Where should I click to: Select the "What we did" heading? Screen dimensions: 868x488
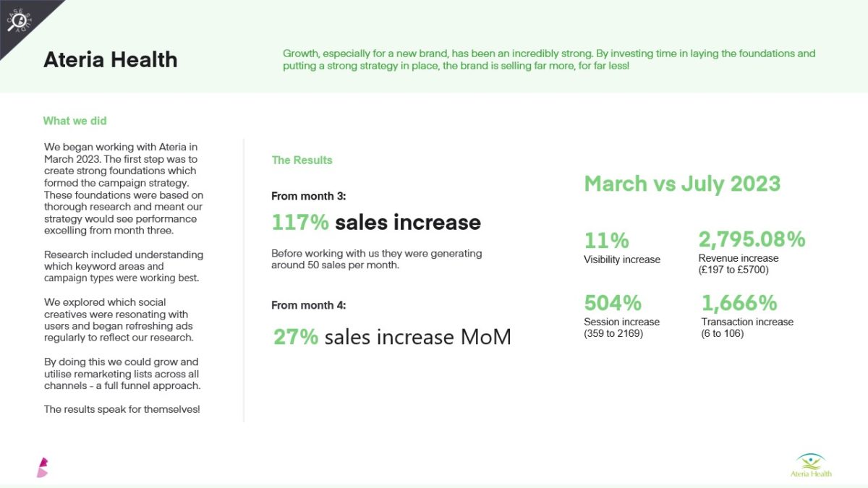tap(75, 121)
